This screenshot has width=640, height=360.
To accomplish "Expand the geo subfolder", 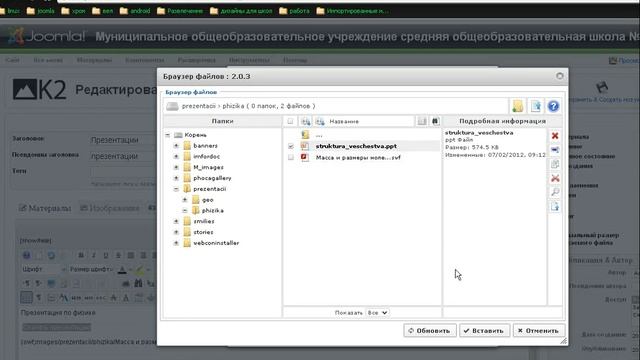I will coord(184,200).
